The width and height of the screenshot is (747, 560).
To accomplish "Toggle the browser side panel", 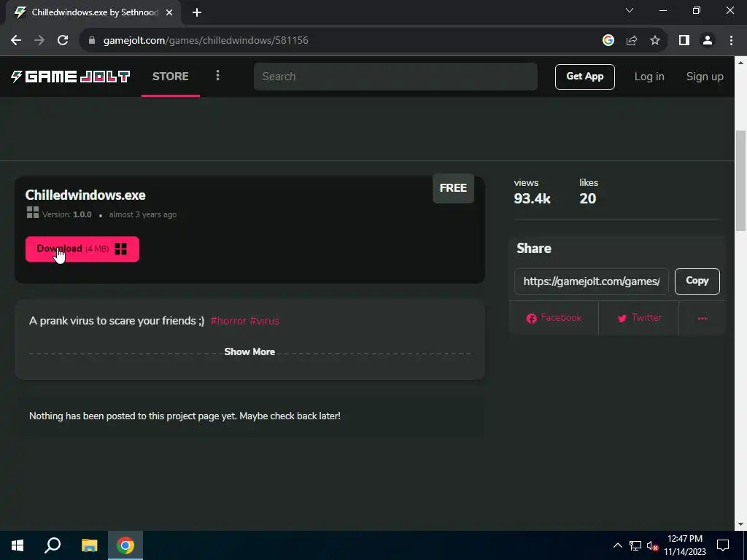I will coord(684,41).
